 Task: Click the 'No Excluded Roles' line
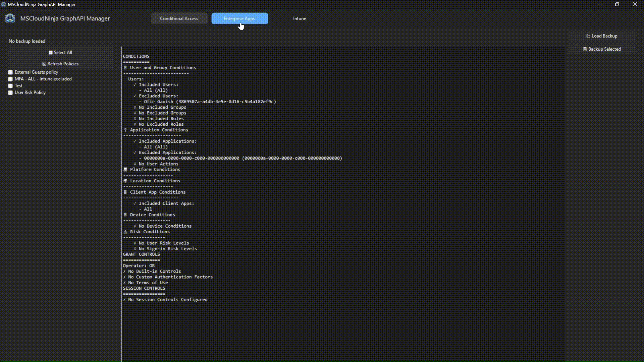pos(159,124)
